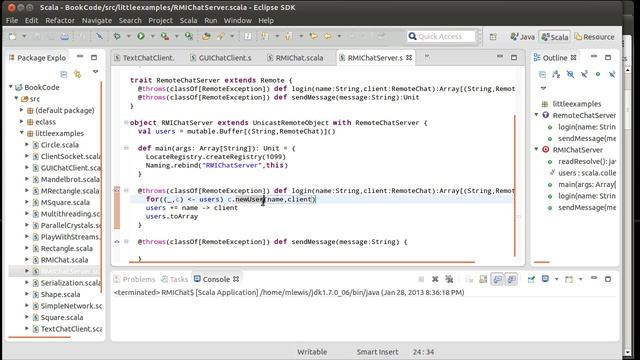Toggle Scroll Lock in Console
The width and height of the screenshot is (640, 360).
coord(483,279)
